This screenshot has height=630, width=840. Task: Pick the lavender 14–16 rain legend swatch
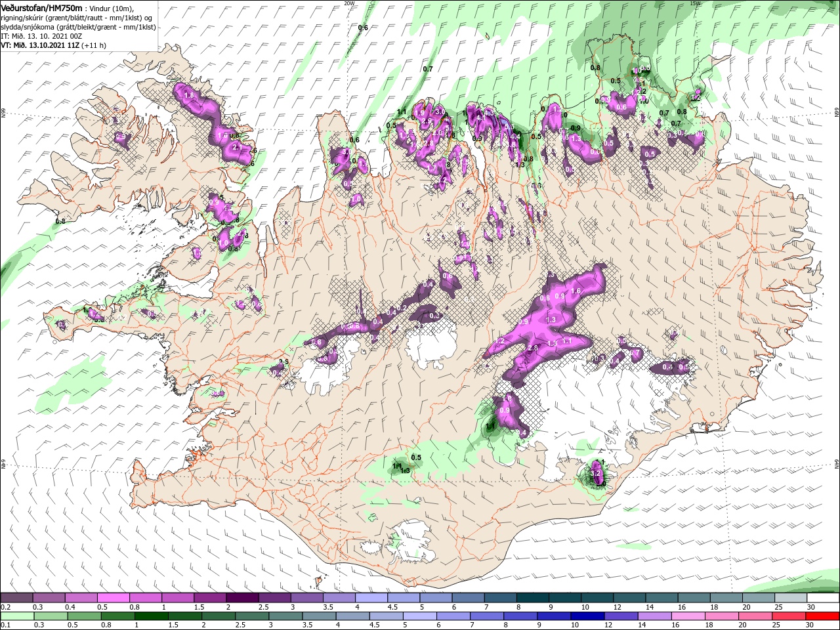click(x=654, y=616)
